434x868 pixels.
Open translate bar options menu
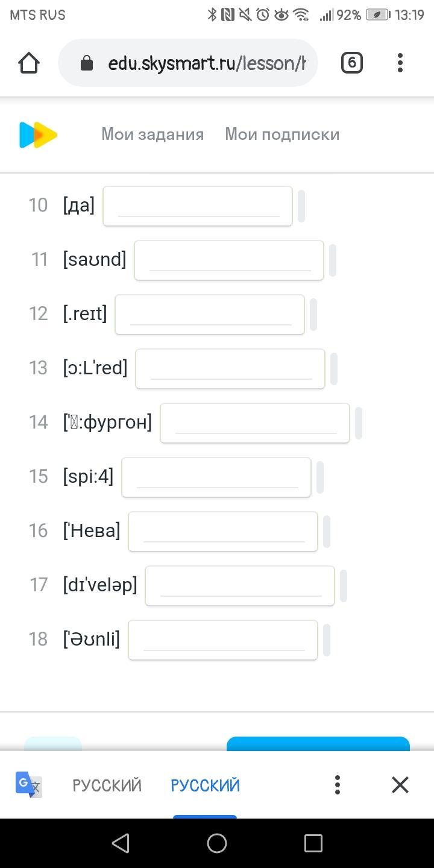tap(338, 784)
